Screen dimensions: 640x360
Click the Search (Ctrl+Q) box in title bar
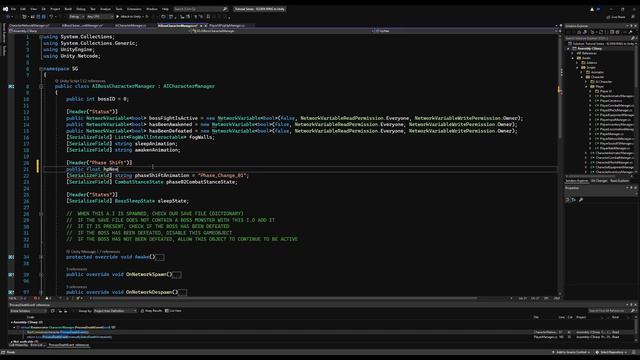[x=200, y=9]
